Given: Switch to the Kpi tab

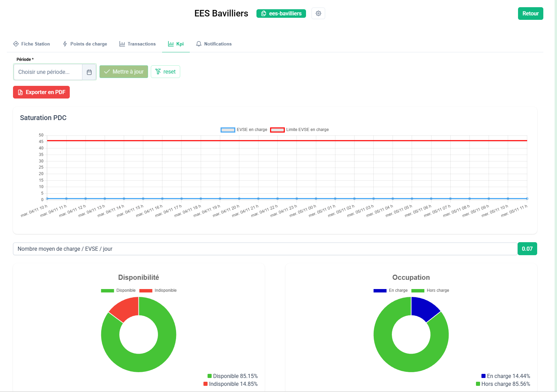Looking at the screenshot, I should point(176,44).
